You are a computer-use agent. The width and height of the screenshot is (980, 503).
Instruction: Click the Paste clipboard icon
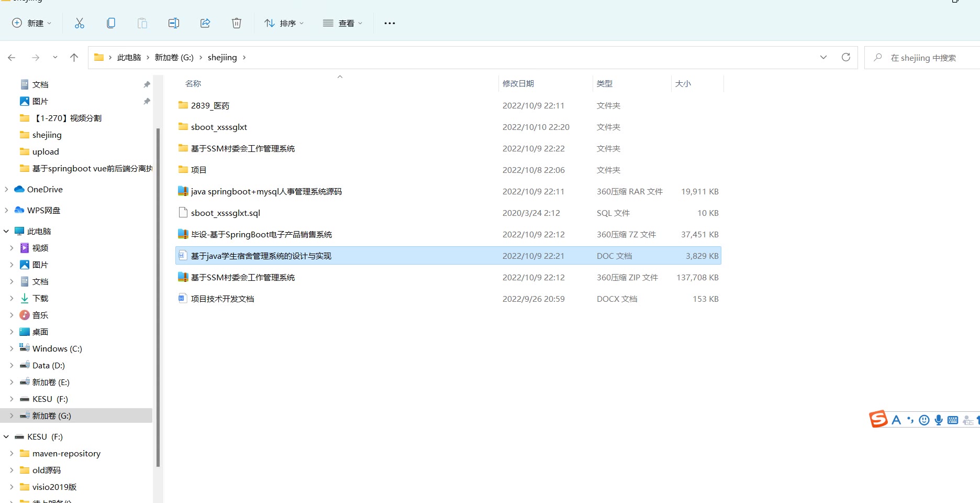click(x=142, y=23)
